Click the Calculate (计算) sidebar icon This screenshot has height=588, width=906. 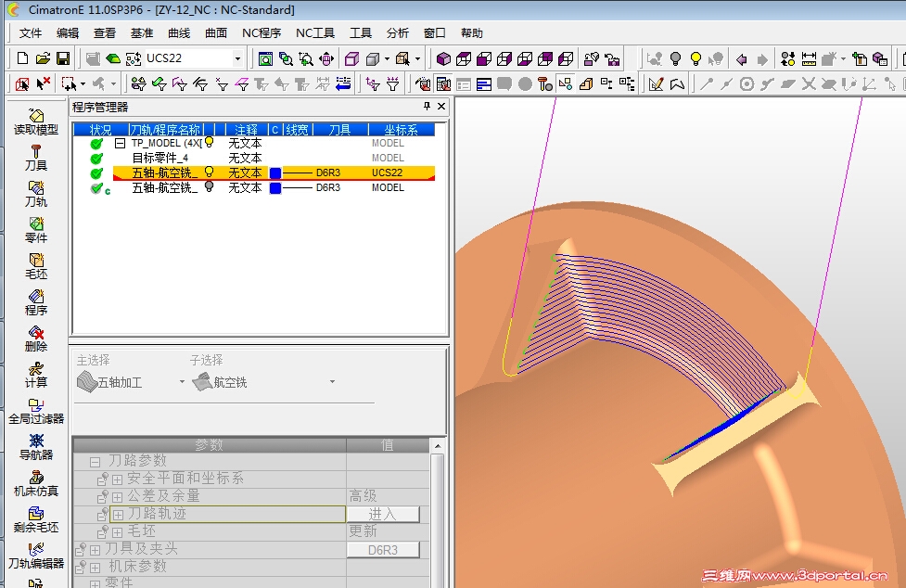(x=36, y=375)
